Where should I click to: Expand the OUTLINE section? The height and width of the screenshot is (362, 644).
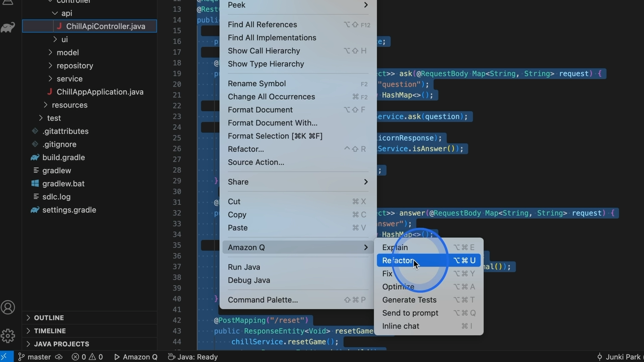click(x=49, y=318)
